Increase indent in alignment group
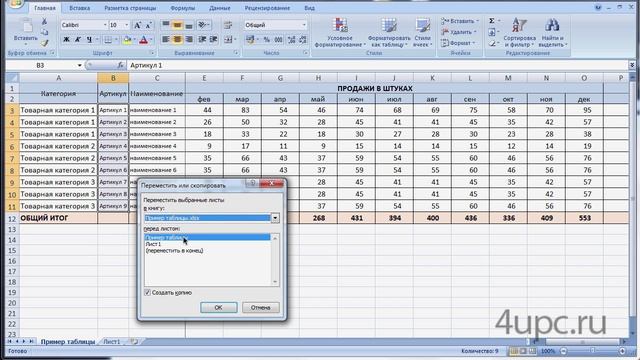 click(213, 39)
